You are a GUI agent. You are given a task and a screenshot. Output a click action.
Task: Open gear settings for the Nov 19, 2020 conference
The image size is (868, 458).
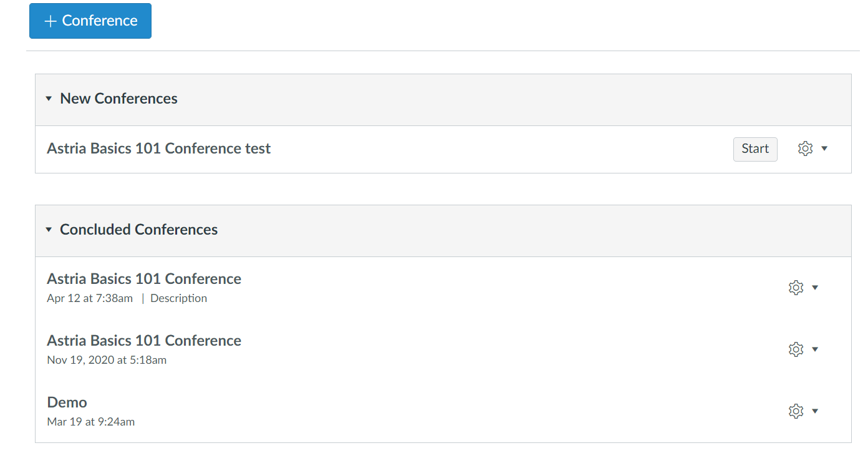coord(796,349)
